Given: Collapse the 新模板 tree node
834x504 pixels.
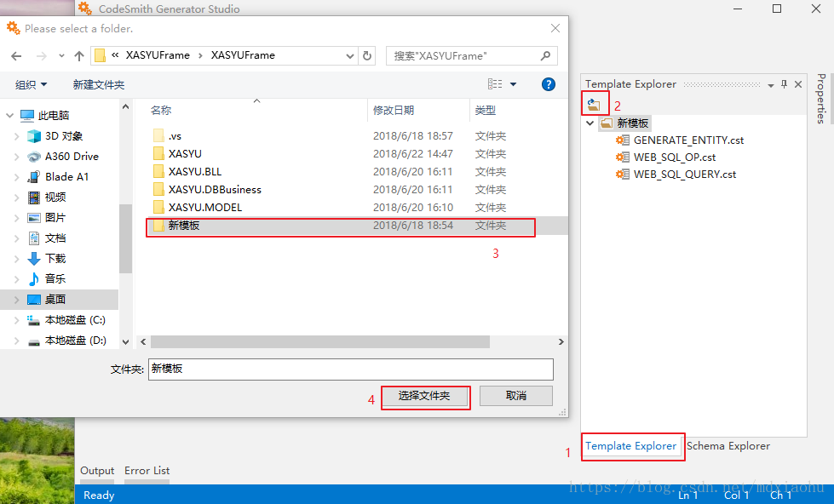Looking at the screenshot, I should click(590, 123).
